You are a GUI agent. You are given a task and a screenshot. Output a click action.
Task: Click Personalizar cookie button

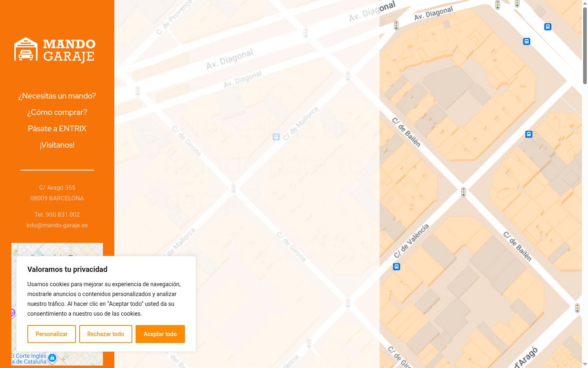click(x=51, y=334)
